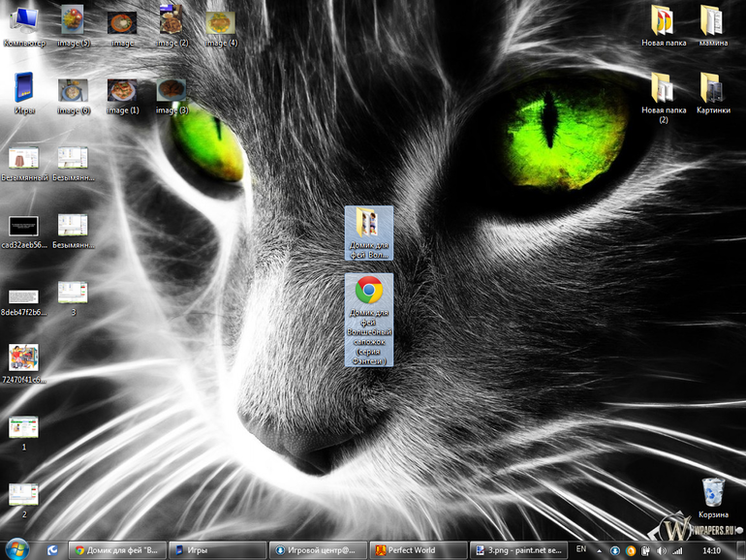Switch to the 3.png - paint.net taskbar window

518,550
